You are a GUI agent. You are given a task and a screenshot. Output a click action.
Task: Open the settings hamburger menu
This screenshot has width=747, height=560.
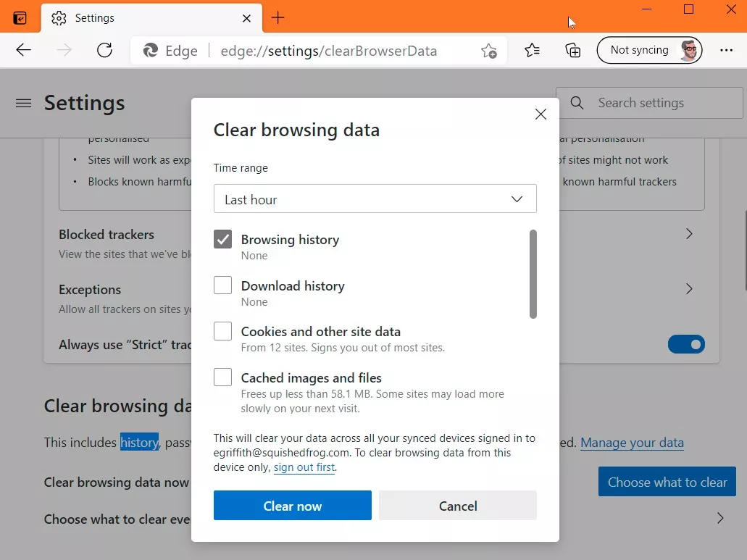[23, 103]
